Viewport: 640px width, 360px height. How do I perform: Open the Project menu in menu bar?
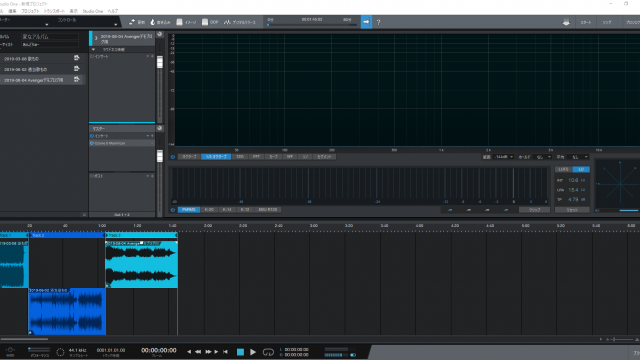click(x=30, y=11)
